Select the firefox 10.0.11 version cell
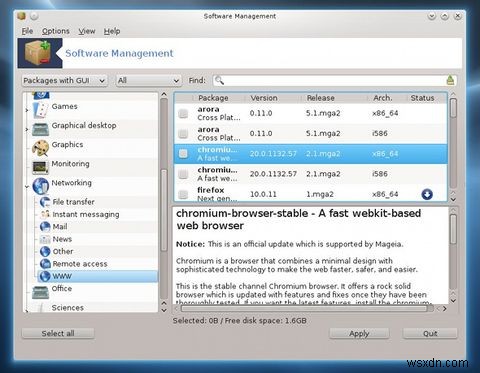The image size is (480, 373). tap(263, 194)
